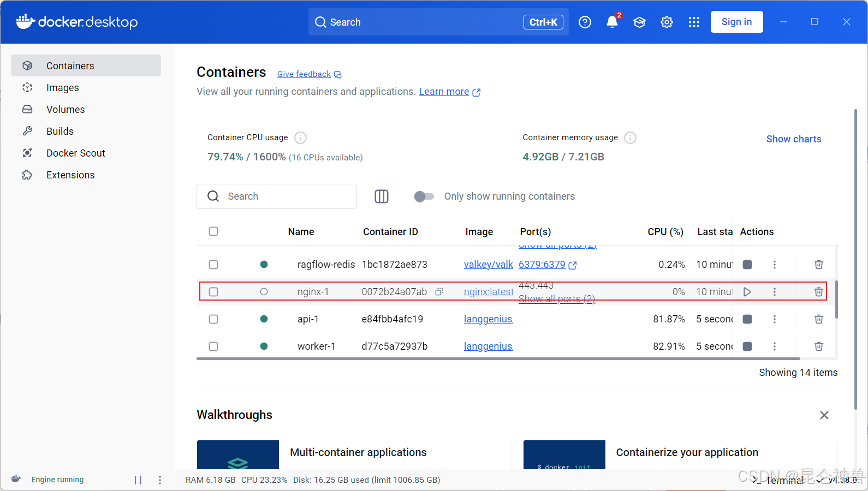Open the valkey/valk image link

pos(489,265)
